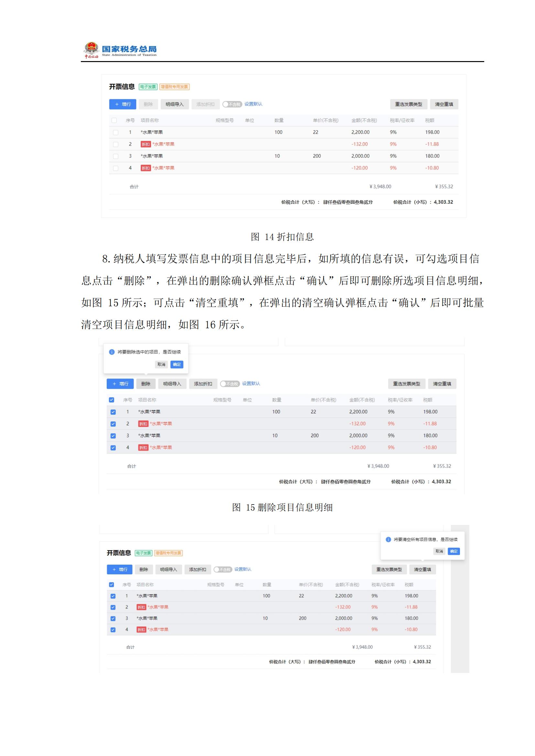Click the plus icon on the 增行 button
The height and width of the screenshot is (756, 535).
click(117, 105)
